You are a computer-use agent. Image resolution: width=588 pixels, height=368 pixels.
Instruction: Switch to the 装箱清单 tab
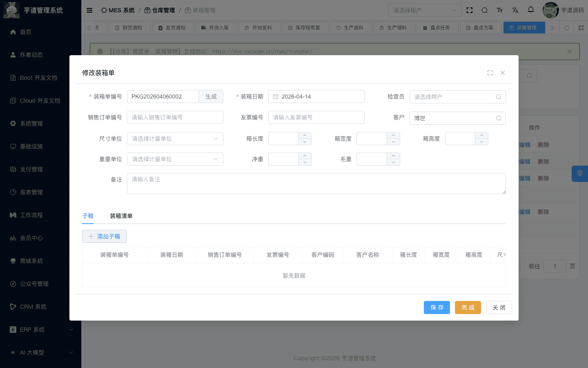[121, 216]
